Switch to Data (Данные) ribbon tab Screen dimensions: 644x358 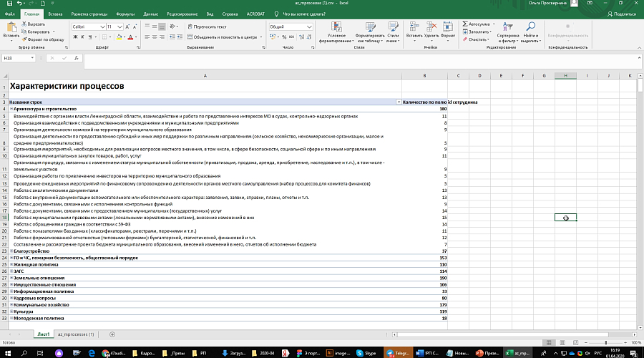pos(151,14)
